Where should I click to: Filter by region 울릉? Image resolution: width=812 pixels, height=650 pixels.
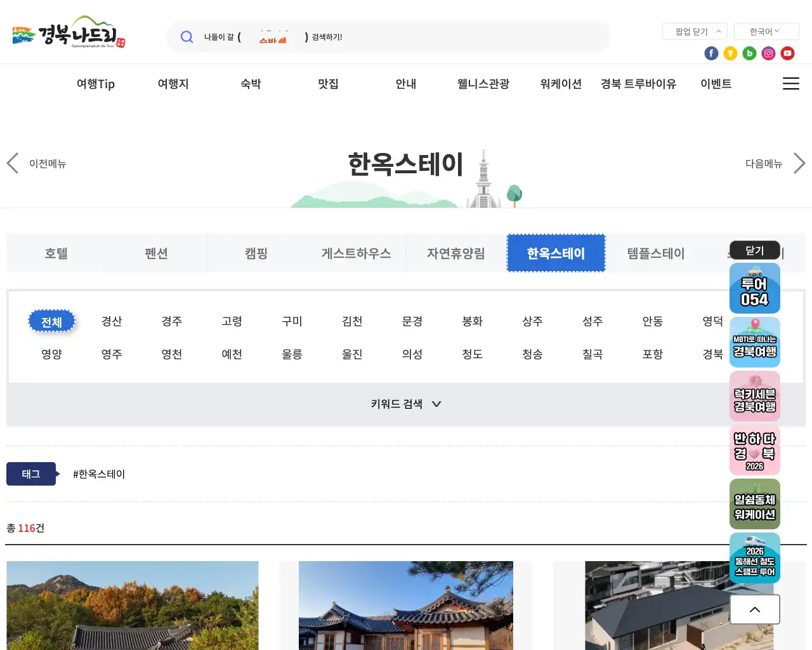click(x=292, y=354)
